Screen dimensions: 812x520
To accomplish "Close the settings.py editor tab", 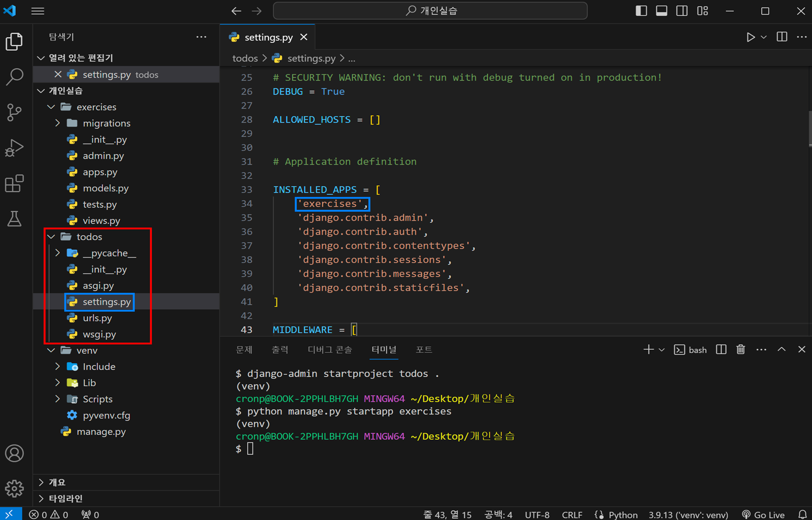I will click(x=304, y=37).
